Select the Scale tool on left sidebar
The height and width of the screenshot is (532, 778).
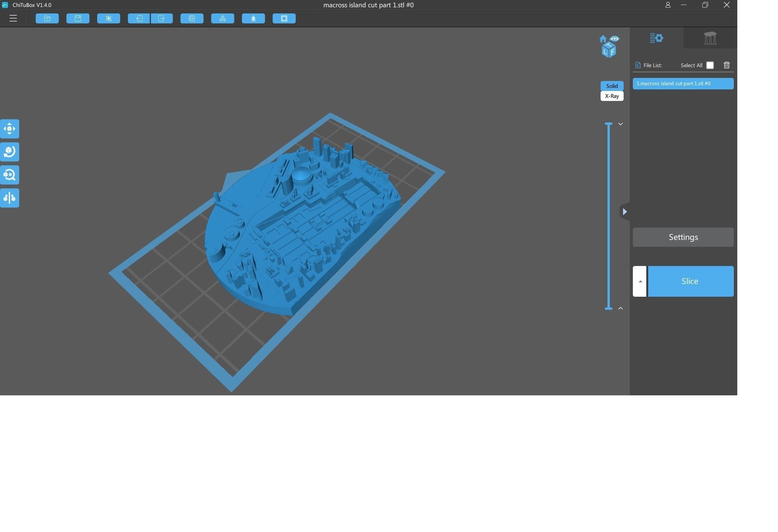10,175
